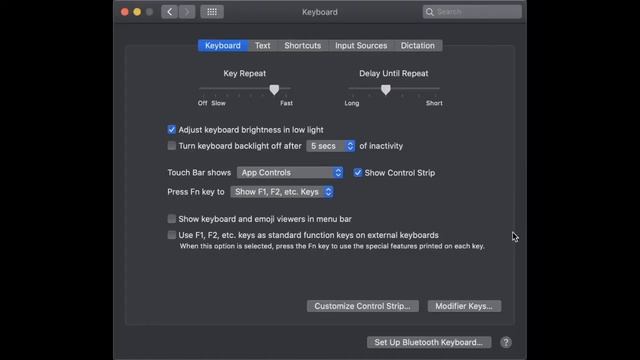Click the "Key Repeat" label
Viewport: 640px width, 360px height.
click(x=244, y=73)
